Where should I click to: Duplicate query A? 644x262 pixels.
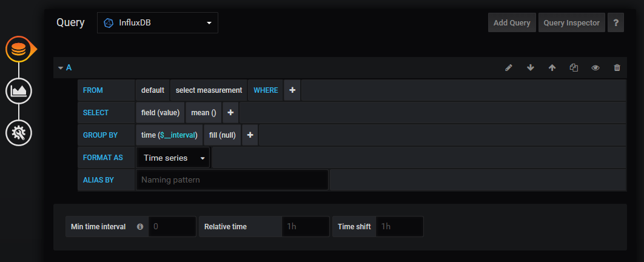(574, 68)
